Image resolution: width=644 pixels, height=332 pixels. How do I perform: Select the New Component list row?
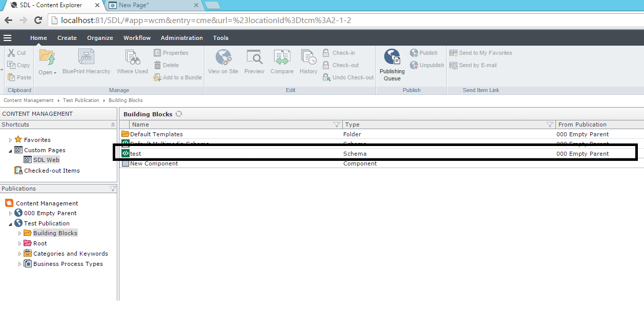tap(154, 163)
